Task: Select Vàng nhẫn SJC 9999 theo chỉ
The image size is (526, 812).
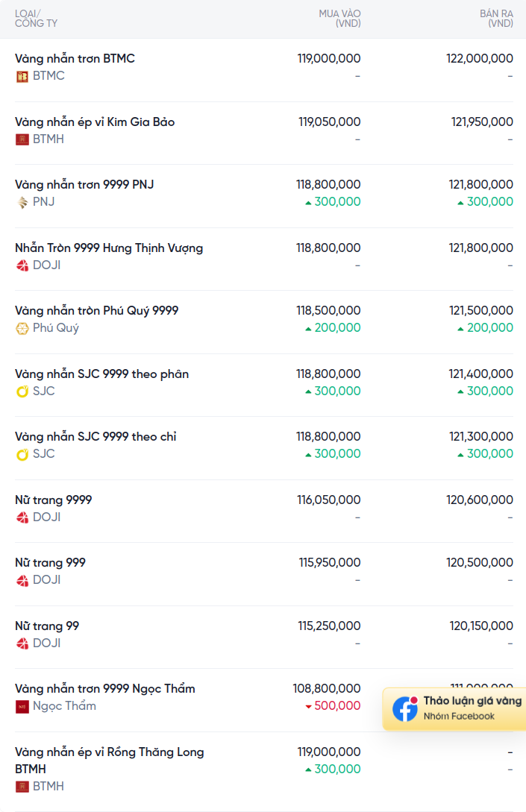Action: (x=96, y=436)
